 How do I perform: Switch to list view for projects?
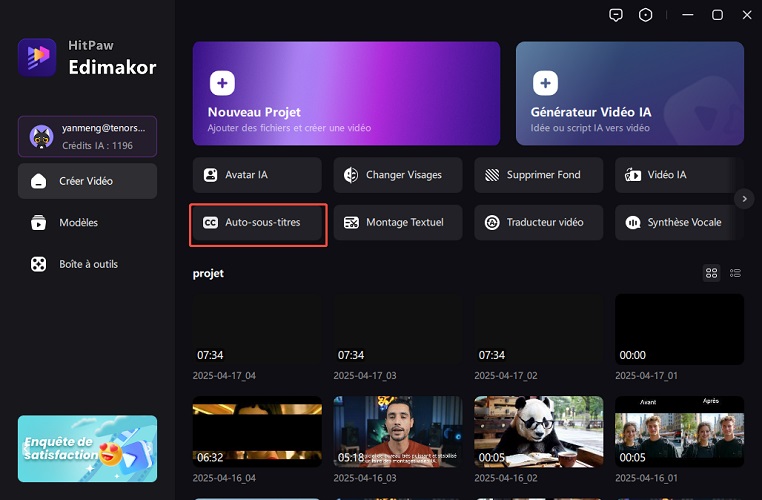pos(735,273)
